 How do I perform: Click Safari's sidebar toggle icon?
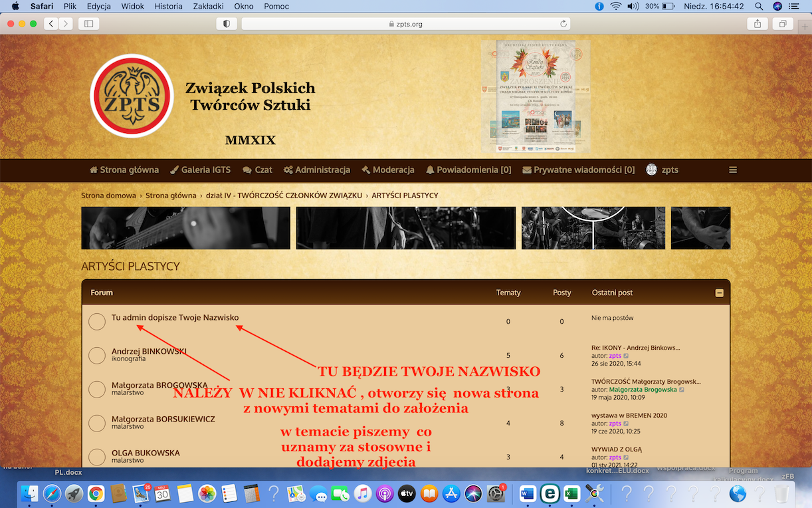(x=88, y=24)
